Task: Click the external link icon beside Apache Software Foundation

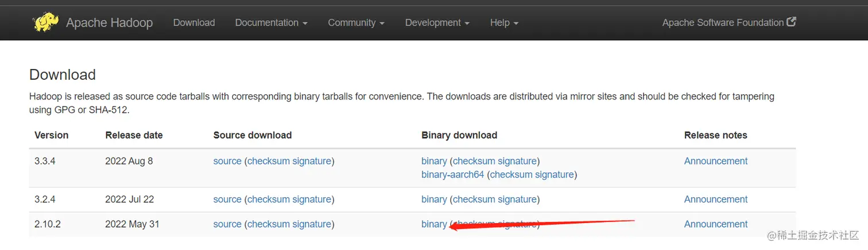Action: [x=791, y=22]
